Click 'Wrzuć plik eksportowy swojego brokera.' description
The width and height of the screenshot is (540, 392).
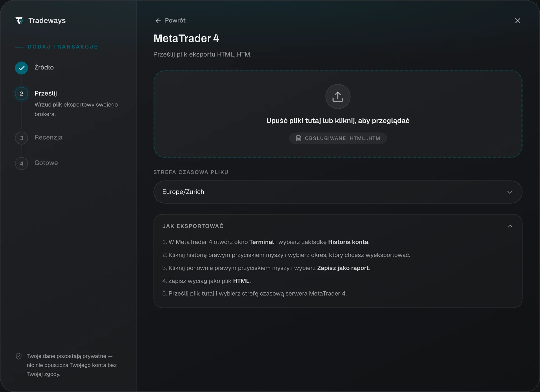(76, 109)
